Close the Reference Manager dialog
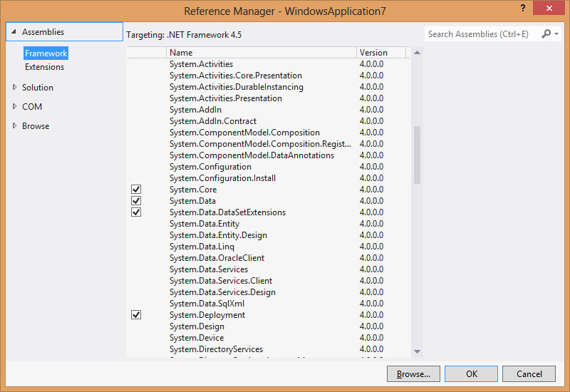The width and height of the screenshot is (570, 392). coord(549,8)
